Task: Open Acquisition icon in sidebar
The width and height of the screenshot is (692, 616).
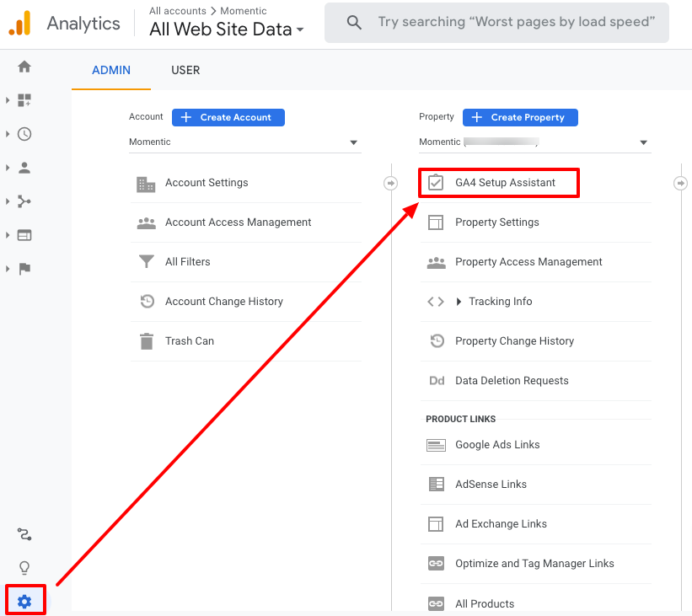Action: (x=24, y=201)
